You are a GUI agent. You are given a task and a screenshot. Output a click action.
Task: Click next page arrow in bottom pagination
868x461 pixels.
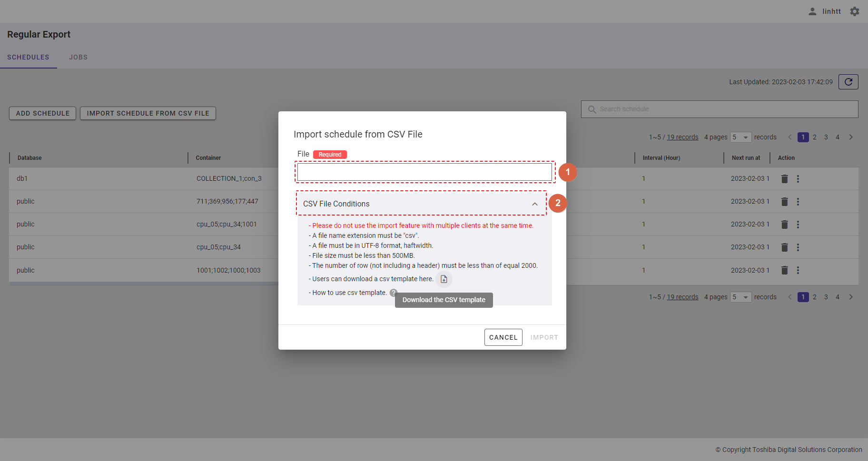point(851,297)
